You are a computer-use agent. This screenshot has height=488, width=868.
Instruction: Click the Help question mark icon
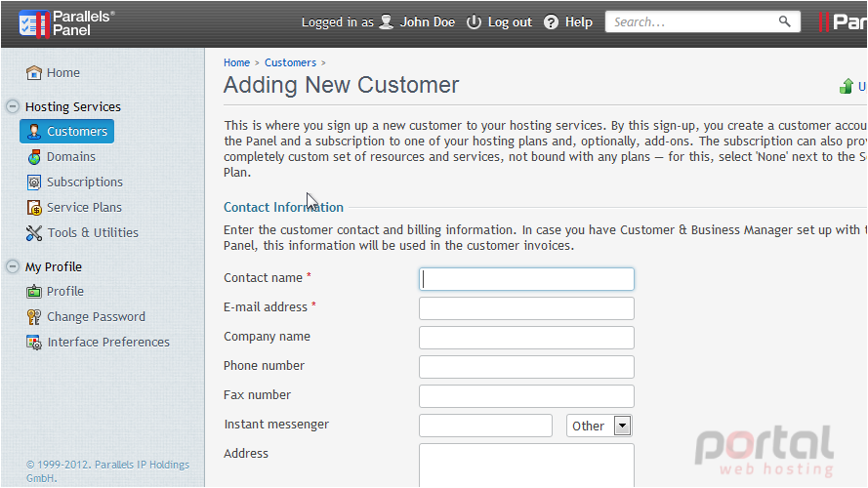551,22
